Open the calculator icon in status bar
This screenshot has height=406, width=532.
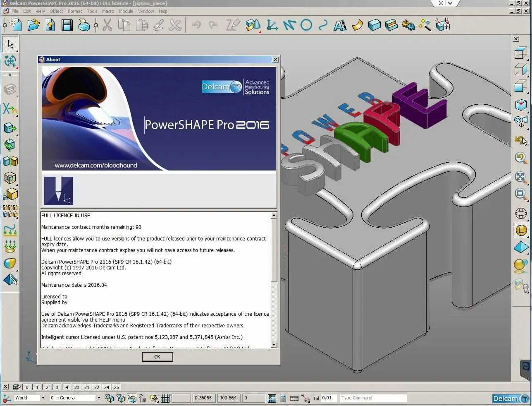(283, 398)
